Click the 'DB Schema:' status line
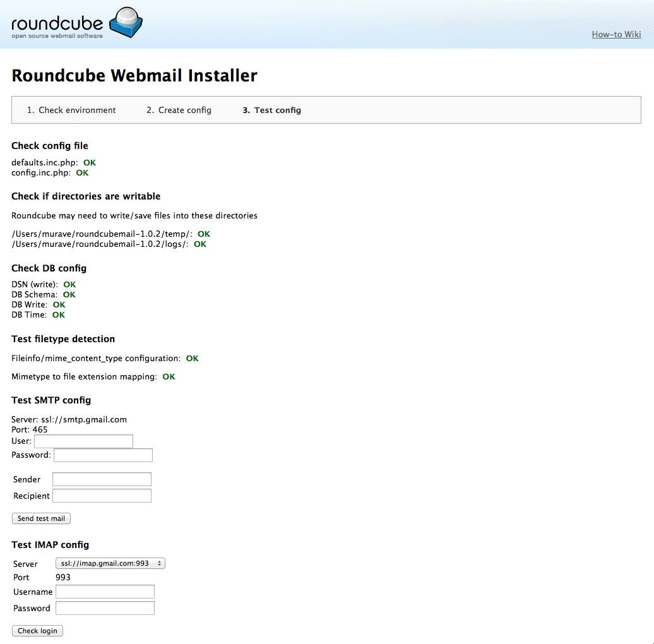 44,294
